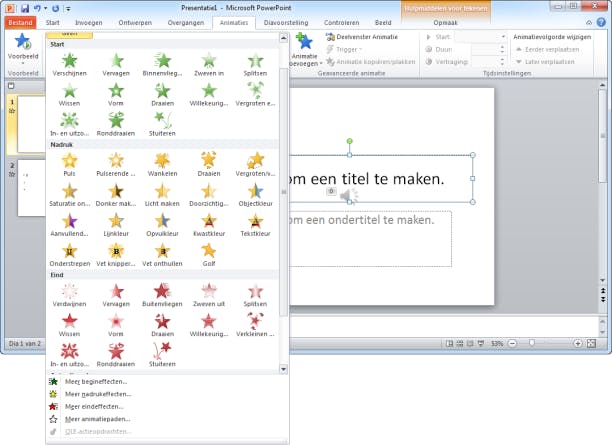Image resolution: width=612 pixels, height=445 pixels.
Task: Click Eerder verplaatsen reorder button
Action: pos(547,50)
